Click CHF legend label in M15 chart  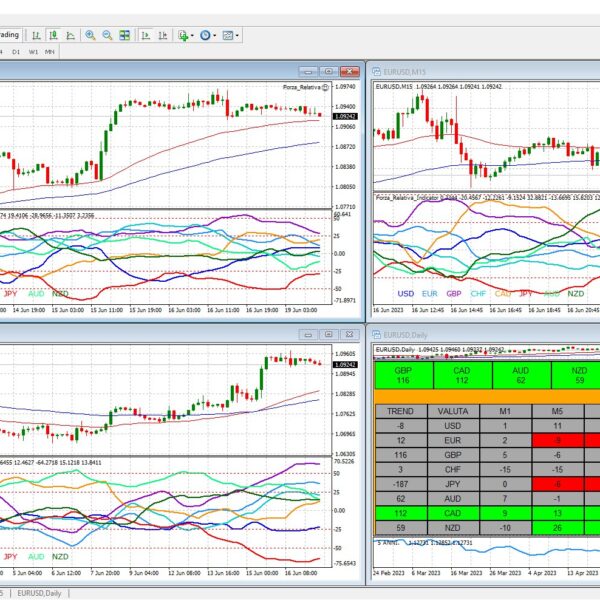[478, 293]
